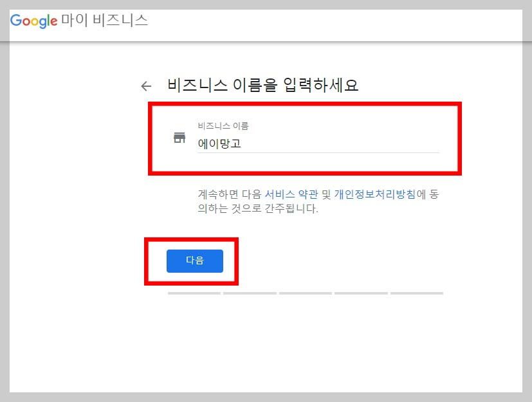Click the page title 비즈니스 이름을 입력하세요
The height and width of the screenshot is (402, 532).
pyautogui.click(x=263, y=86)
